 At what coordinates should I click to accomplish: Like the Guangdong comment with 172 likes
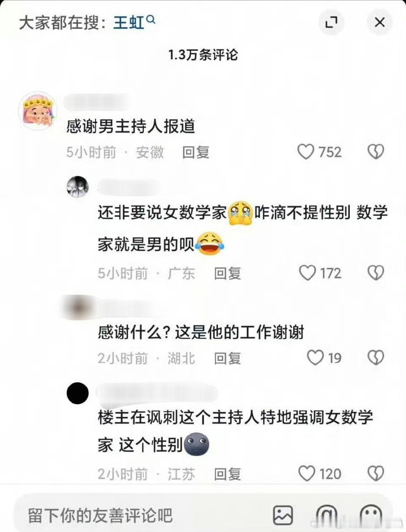click(307, 273)
